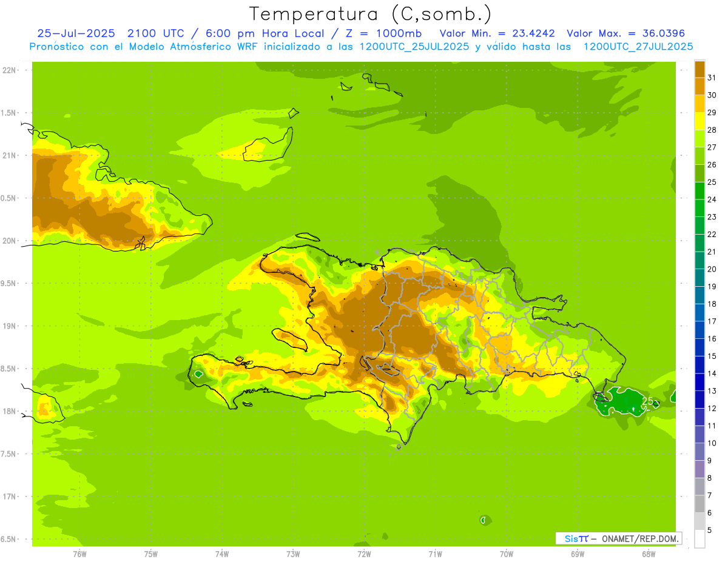Click the "Sisπ" logo text in credit box
Screen dimensions: 728x562
coord(576,538)
